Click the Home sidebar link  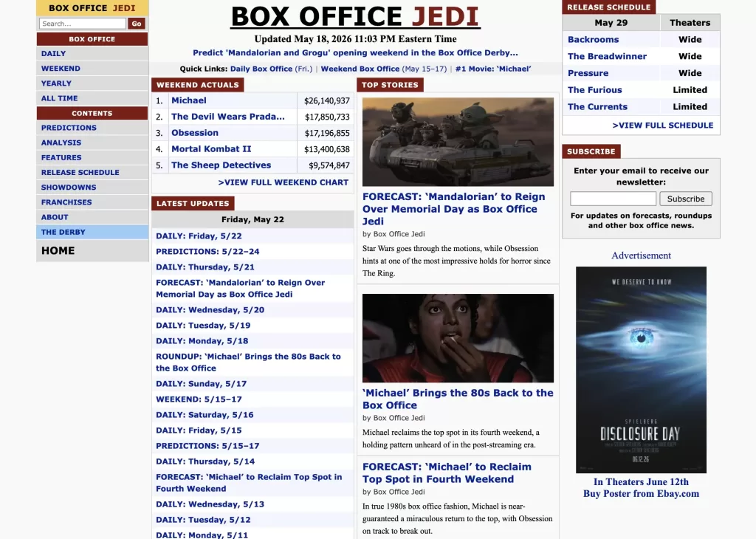point(92,251)
